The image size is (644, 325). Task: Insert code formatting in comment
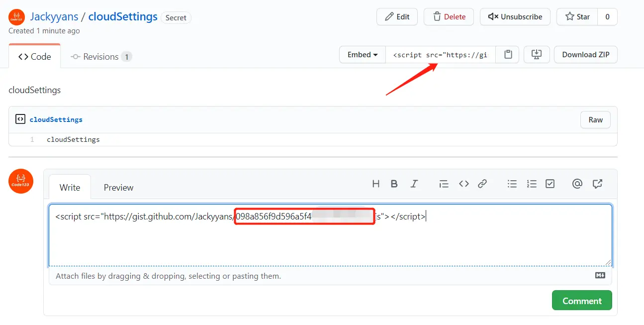coord(464,184)
